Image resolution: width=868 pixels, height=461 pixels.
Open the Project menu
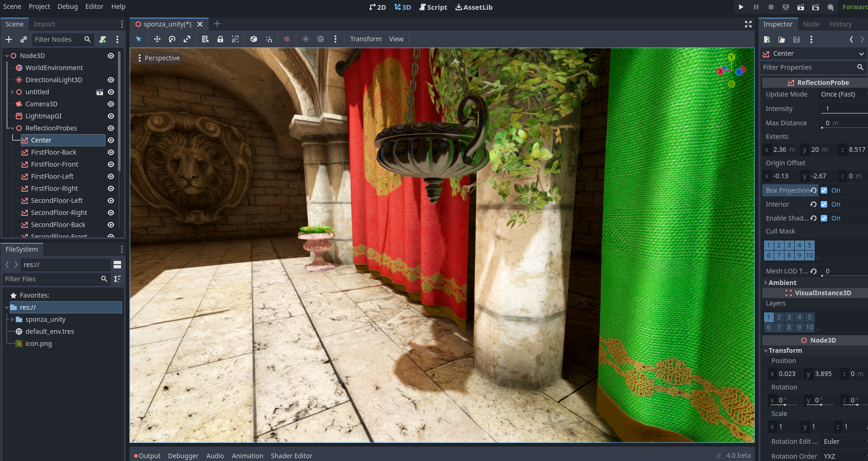39,6
